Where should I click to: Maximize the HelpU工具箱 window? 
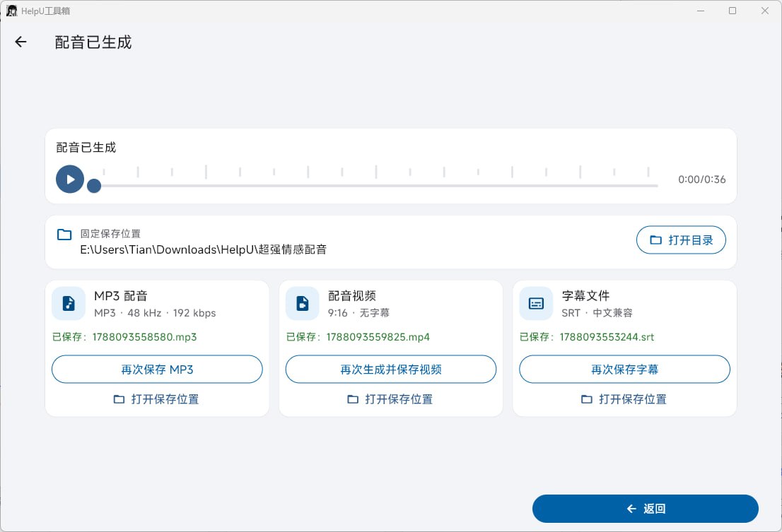pyautogui.click(x=733, y=11)
